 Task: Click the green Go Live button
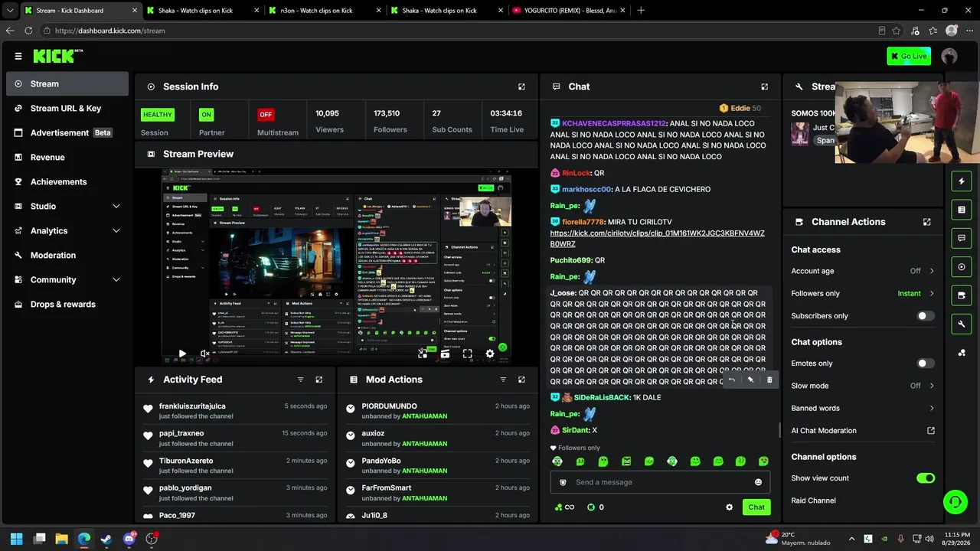pyautogui.click(x=909, y=56)
